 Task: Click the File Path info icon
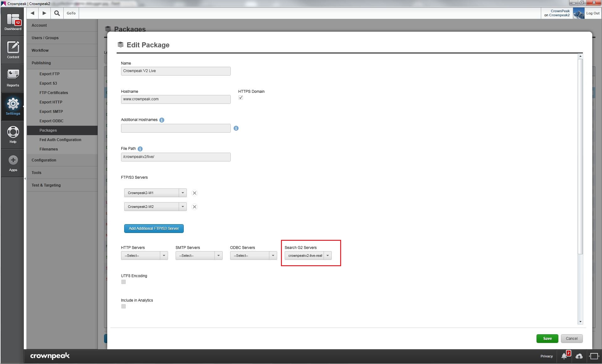tap(140, 149)
